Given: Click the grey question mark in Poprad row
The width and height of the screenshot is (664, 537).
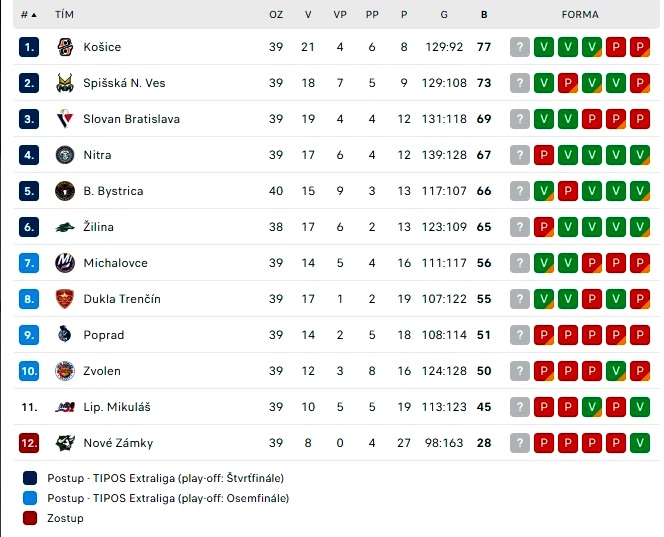Looking at the screenshot, I should click(x=520, y=335).
